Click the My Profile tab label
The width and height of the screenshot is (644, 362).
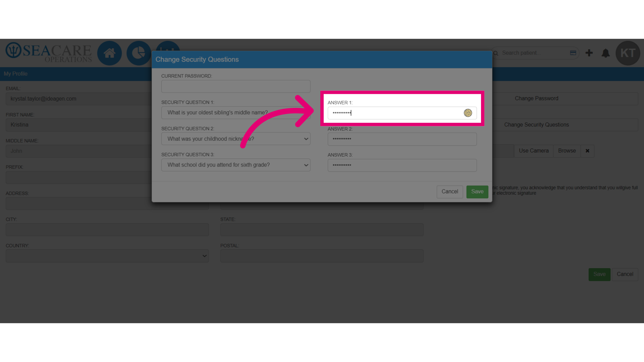click(15, 74)
